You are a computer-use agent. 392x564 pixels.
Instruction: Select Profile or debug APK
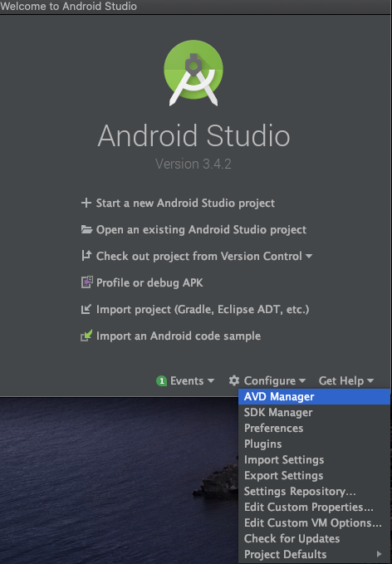[149, 282]
